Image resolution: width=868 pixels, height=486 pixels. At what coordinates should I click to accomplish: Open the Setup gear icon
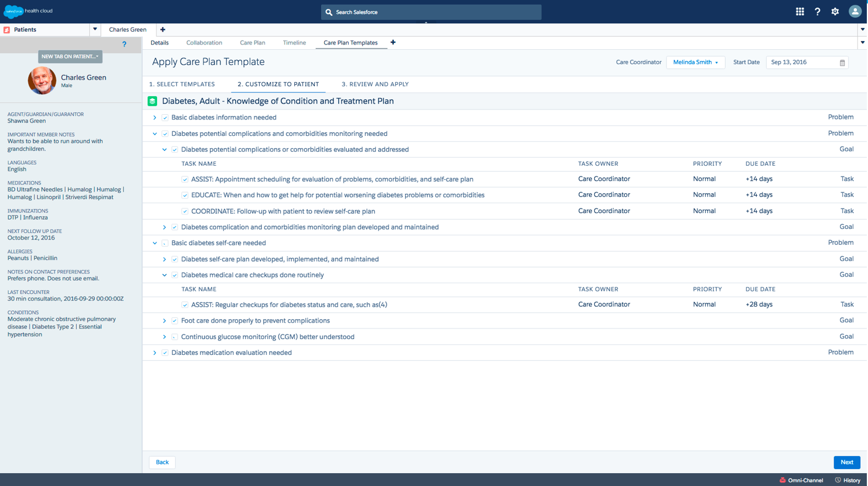click(835, 12)
